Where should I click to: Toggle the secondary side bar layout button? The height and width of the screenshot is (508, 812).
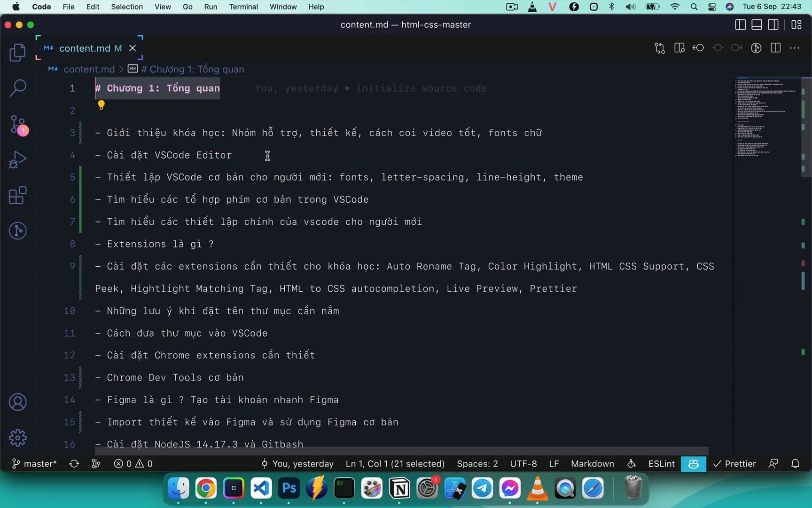[773, 25]
